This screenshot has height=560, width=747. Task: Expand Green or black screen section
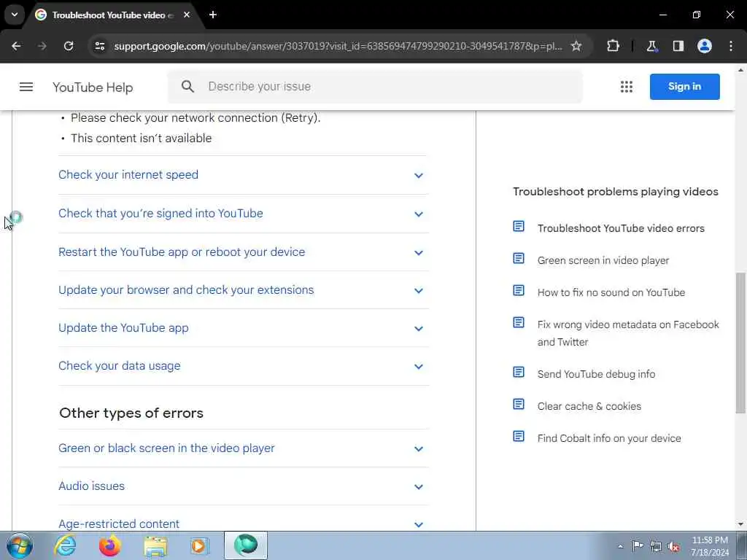pos(244,448)
